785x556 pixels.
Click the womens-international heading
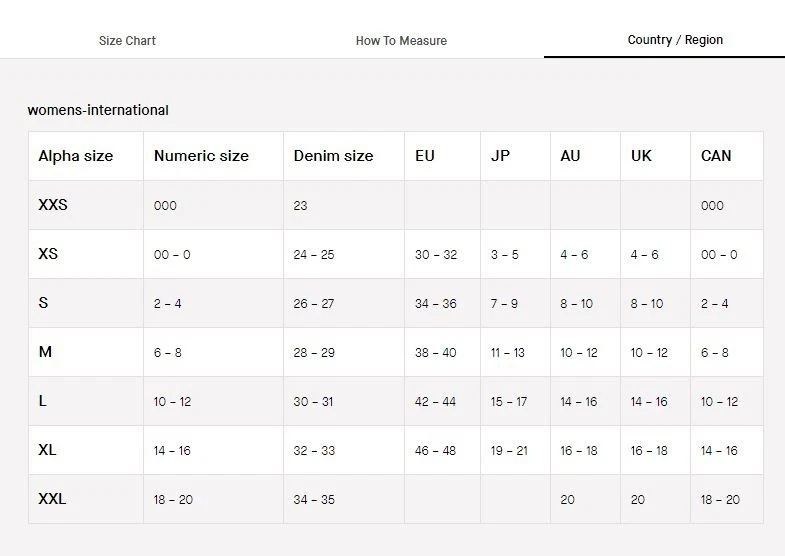click(x=98, y=110)
